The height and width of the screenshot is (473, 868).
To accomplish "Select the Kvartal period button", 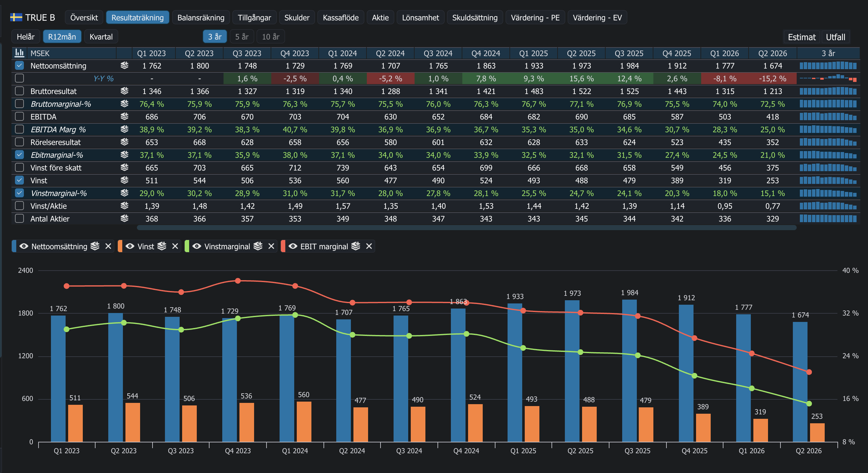I will (x=101, y=36).
